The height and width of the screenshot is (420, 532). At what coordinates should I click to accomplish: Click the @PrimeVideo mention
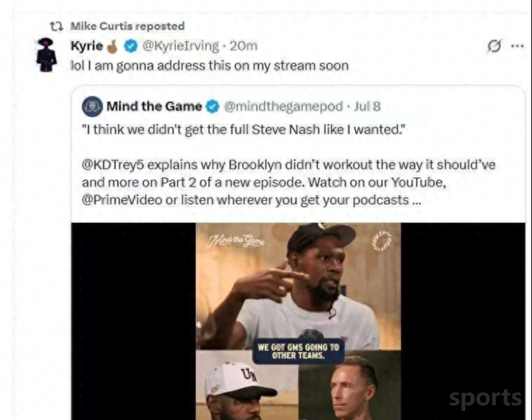122,200
